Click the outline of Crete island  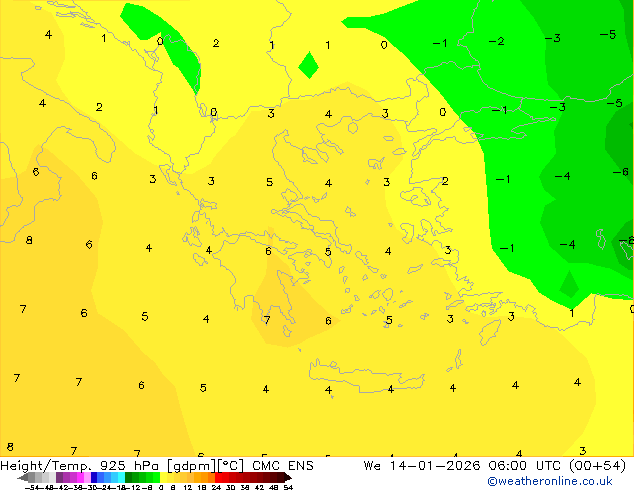click(x=366, y=375)
